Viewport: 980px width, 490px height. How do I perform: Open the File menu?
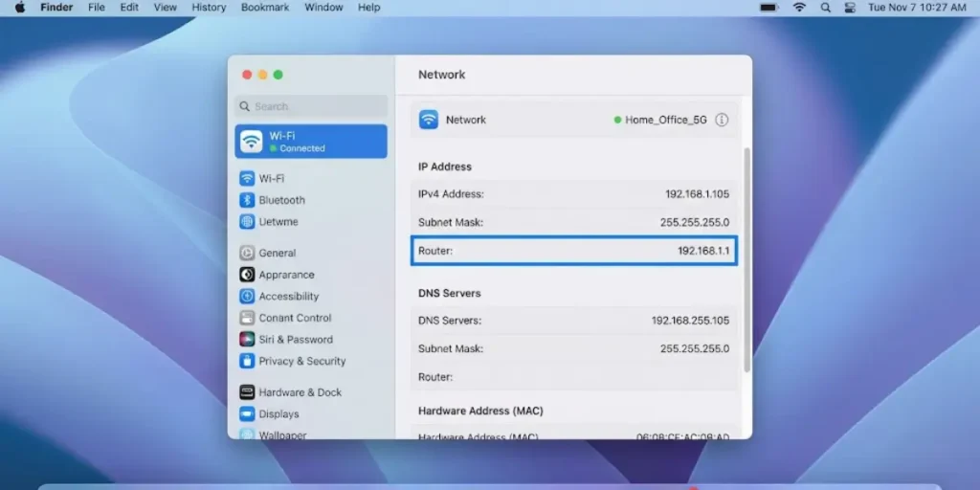tap(97, 8)
